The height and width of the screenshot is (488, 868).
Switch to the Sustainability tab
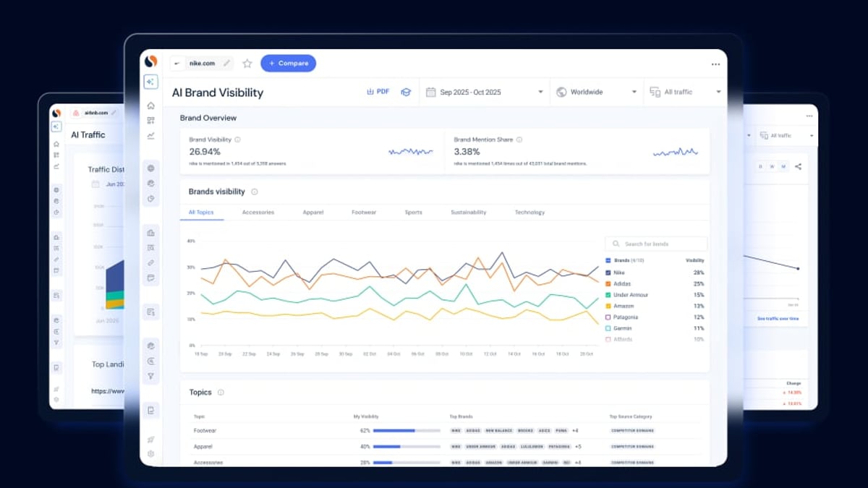coord(469,213)
